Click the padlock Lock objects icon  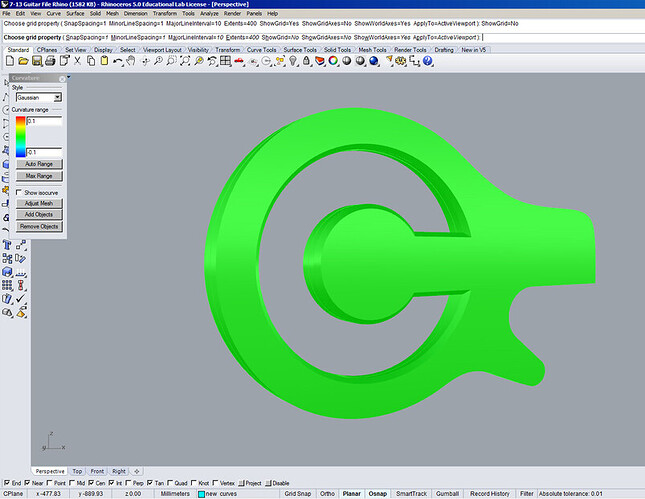[306, 61]
